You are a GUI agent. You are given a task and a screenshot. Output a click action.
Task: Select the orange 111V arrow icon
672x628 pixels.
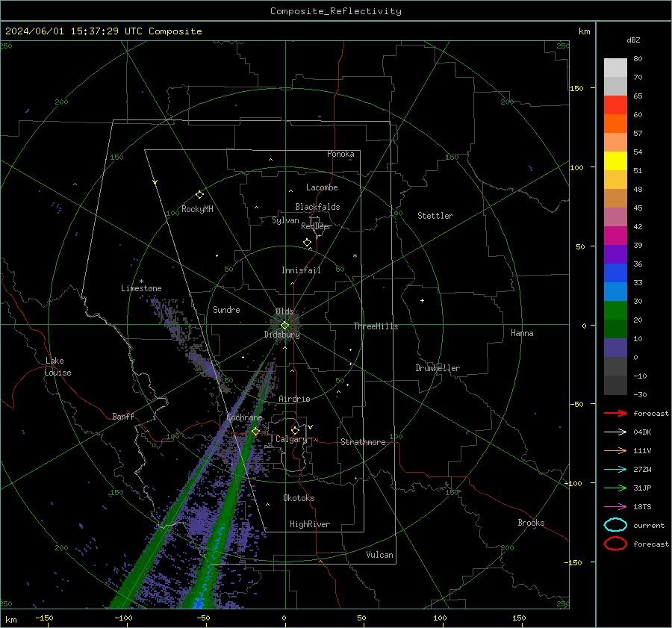tap(615, 450)
